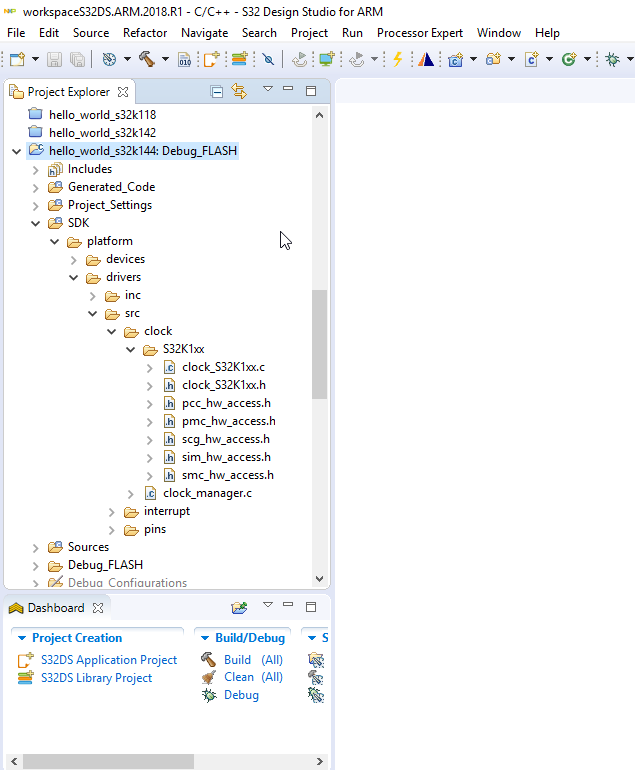The height and width of the screenshot is (770, 635).
Task: Click Dashboard horizontal scrollbar thumb
Action: (108, 762)
